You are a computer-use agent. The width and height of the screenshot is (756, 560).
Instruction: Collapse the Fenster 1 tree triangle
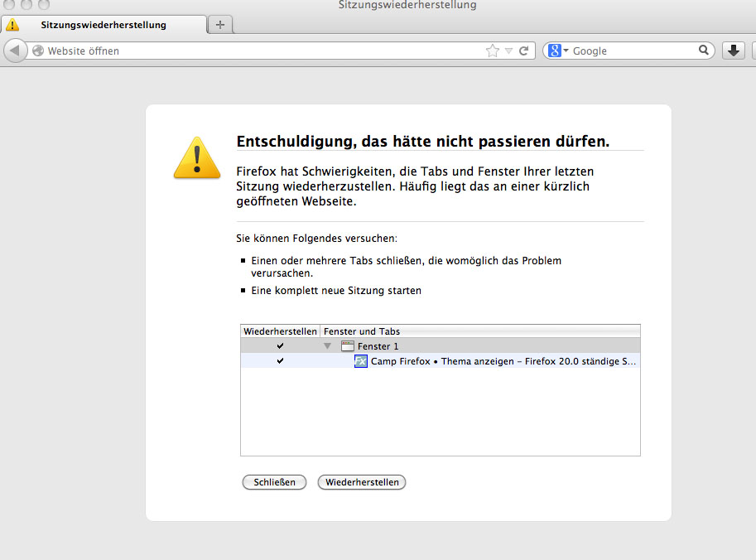point(327,345)
